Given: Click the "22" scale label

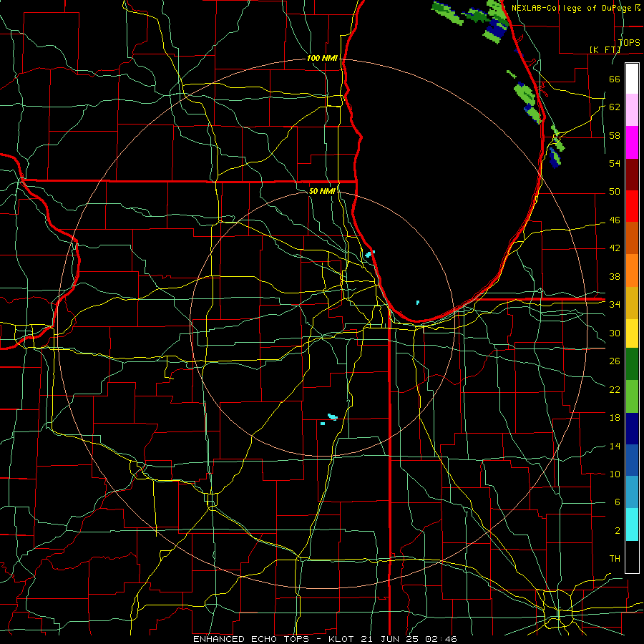Looking at the screenshot, I should 615,389.
